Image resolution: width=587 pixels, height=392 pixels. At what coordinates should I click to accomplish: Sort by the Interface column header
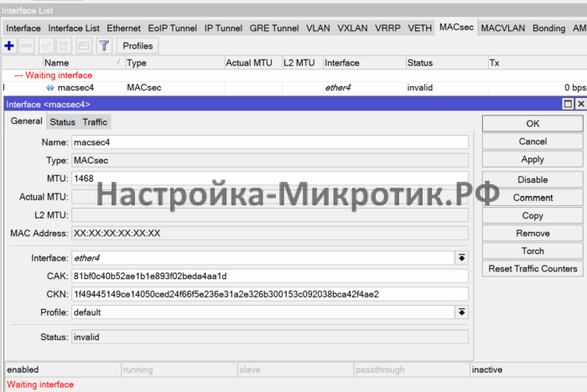point(364,63)
